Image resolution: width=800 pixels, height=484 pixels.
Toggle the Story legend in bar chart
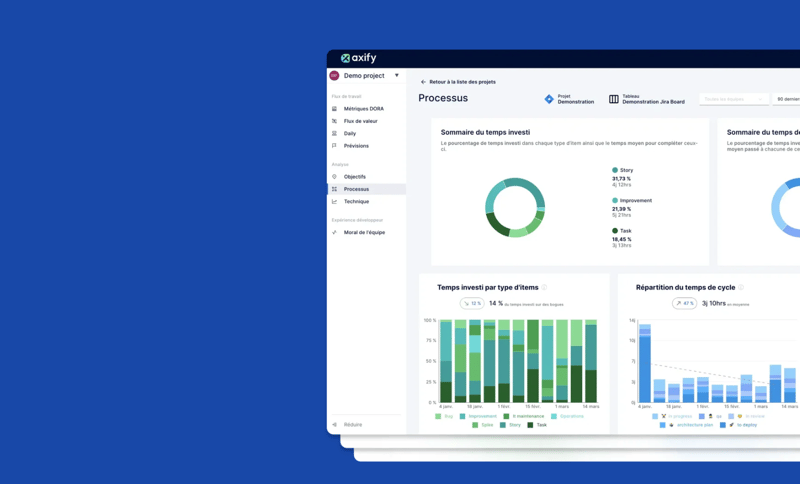tap(511, 425)
